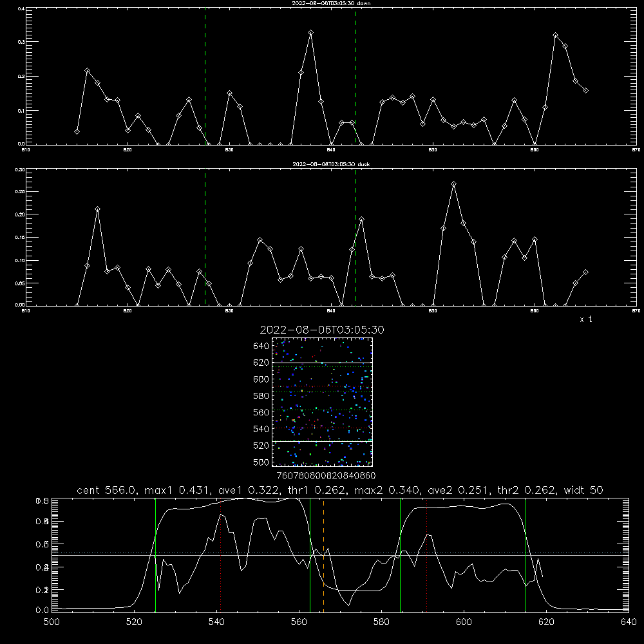Select the 0.3 y-axis label on dawn plot
Image resolution: width=644 pixels, height=644 pixels.
(x=20, y=42)
